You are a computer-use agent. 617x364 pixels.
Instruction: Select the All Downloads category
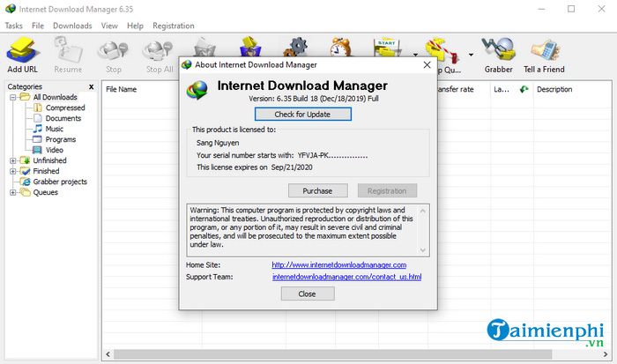[55, 97]
